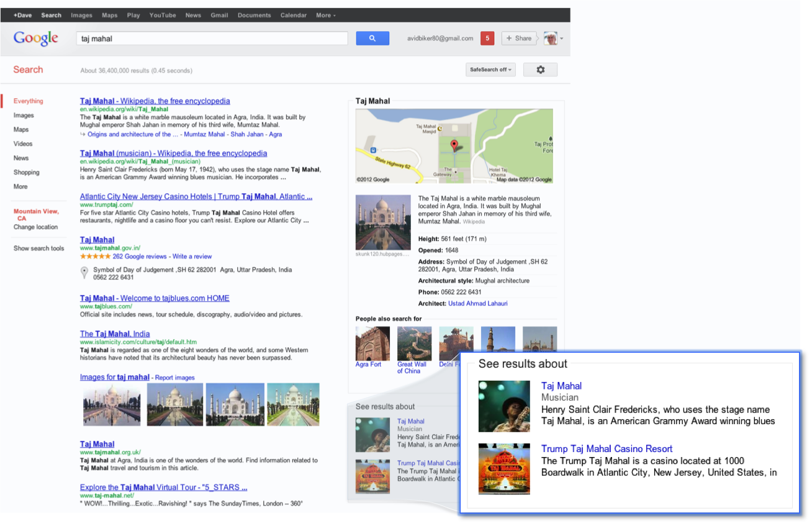Screen dimensions: 812x526
Task: Click the Change location link
Action: pyautogui.click(x=36, y=227)
